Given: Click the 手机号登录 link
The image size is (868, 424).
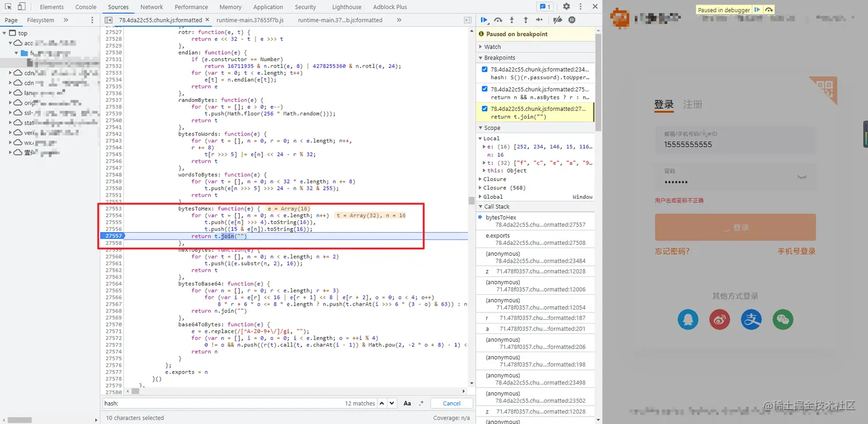Looking at the screenshot, I should 796,251.
